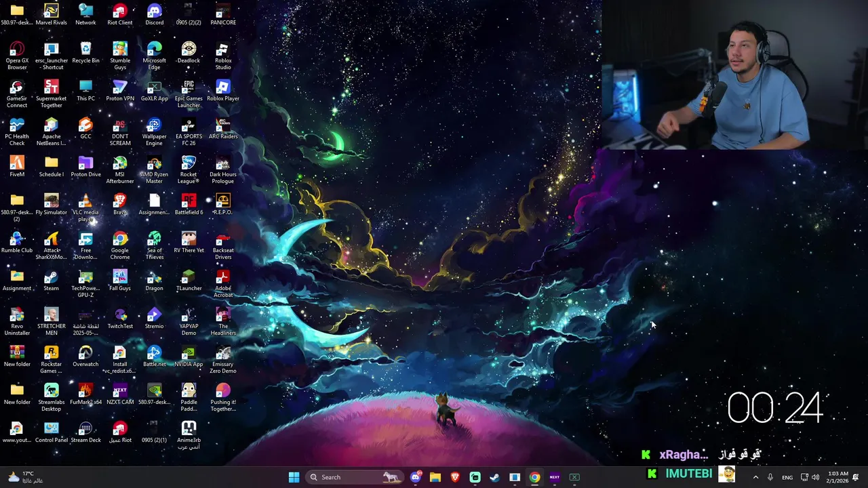Select the Rumble Club shortcut

(x=17, y=242)
